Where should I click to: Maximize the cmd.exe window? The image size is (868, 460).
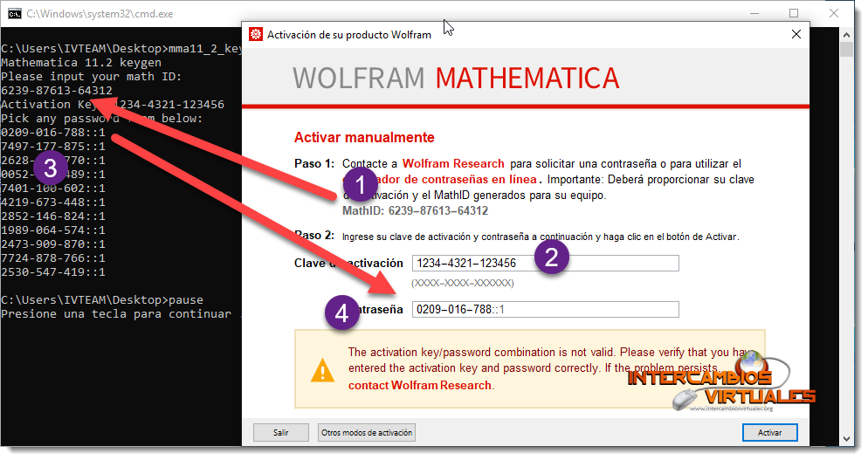(x=793, y=13)
